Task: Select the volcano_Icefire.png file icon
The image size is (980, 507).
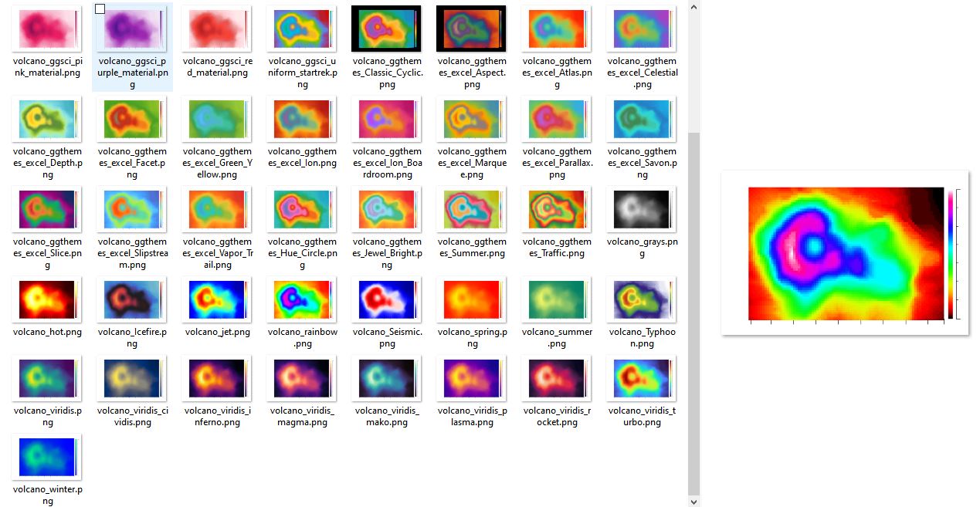Action: pyautogui.click(x=132, y=299)
